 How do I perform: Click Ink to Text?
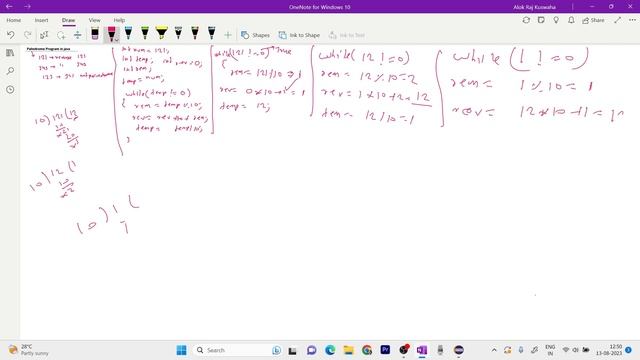pos(347,35)
